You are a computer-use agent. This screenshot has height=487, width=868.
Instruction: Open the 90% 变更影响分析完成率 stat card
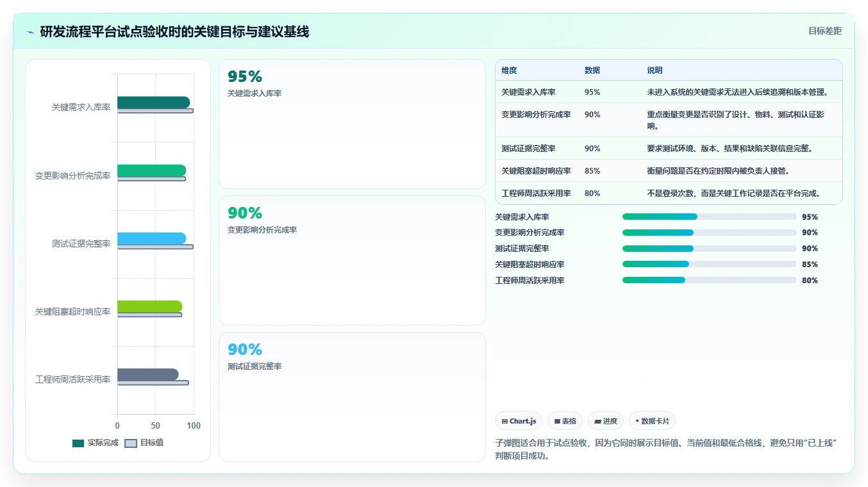click(352, 261)
